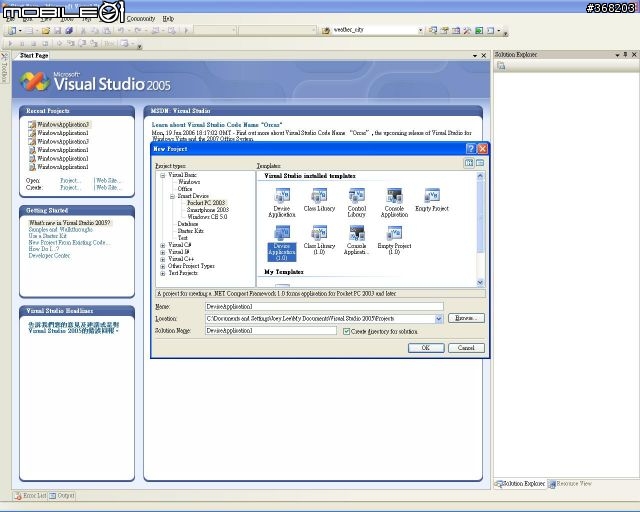Click the templates scrollbar up arrow
This screenshot has height=512, width=640.
(x=480, y=176)
